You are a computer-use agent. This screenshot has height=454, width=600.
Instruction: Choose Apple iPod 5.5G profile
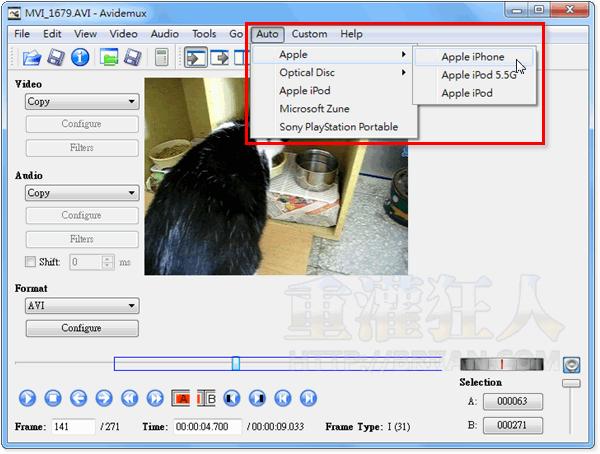(474, 75)
